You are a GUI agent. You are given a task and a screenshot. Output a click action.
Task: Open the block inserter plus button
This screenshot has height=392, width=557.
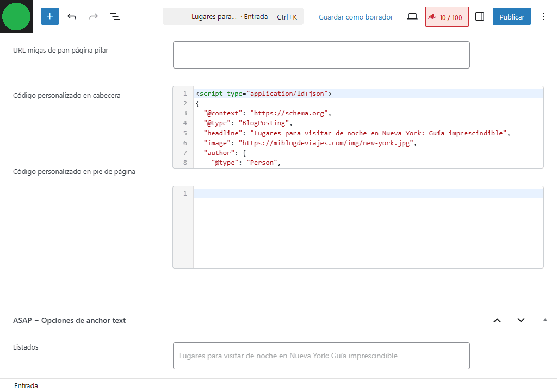(50, 16)
